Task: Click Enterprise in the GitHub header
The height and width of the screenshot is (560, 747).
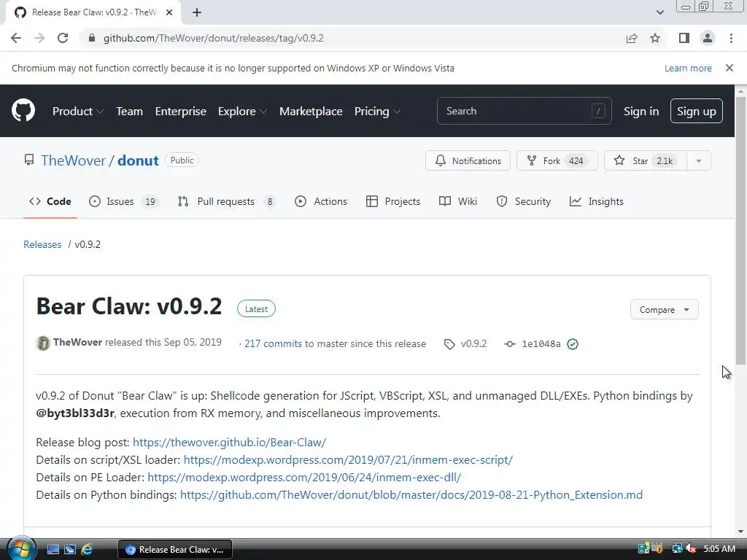Action: [x=181, y=111]
